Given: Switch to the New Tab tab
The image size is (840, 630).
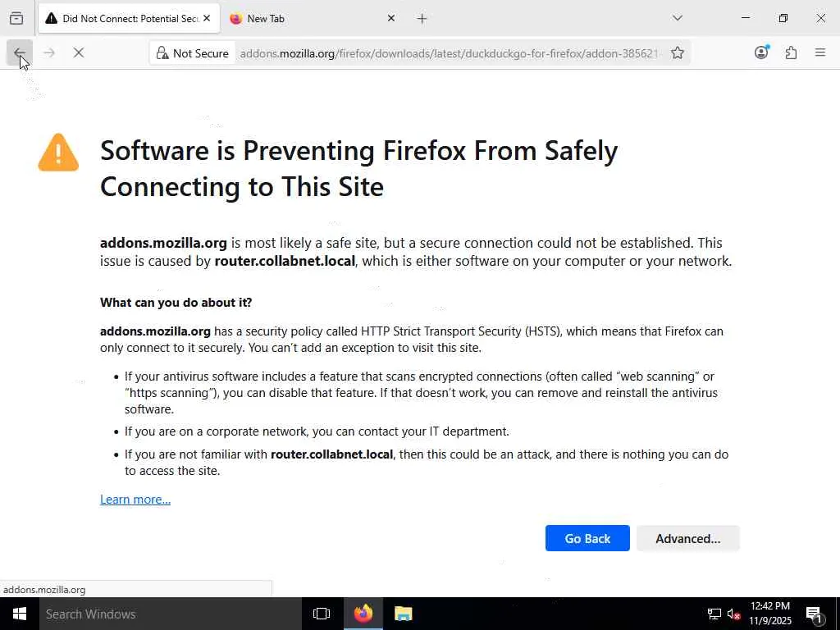Looking at the screenshot, I should [x=304, y=18].
